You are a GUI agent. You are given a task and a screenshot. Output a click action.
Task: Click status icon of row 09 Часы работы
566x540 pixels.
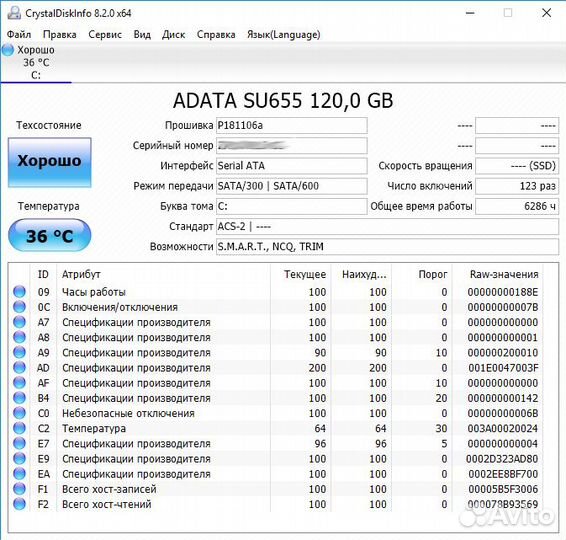click(x=19, y=292)
